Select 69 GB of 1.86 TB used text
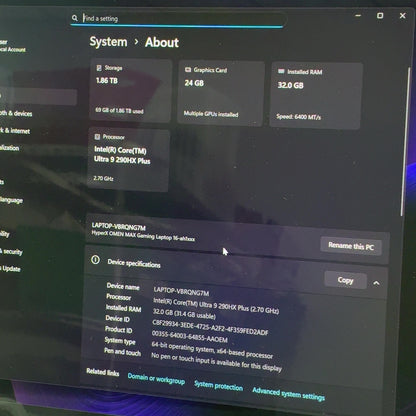Image resolution: width=416 pixels, height=416 pixels. [119, 110]
